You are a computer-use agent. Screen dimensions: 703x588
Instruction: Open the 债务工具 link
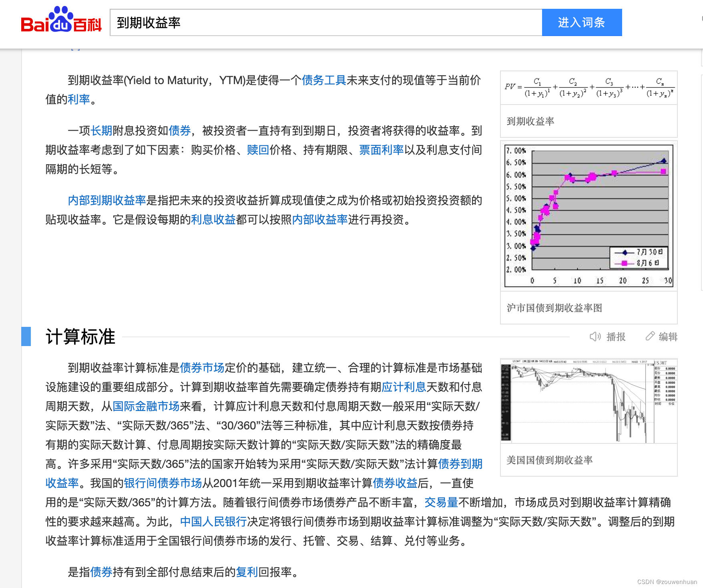click(x=324, y=80)
